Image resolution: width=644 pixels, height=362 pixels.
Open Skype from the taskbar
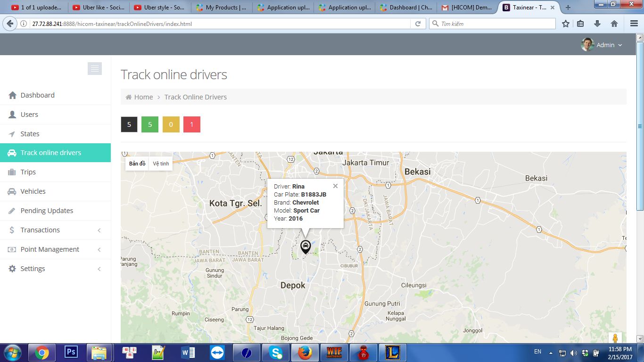(x=276, y=352)
